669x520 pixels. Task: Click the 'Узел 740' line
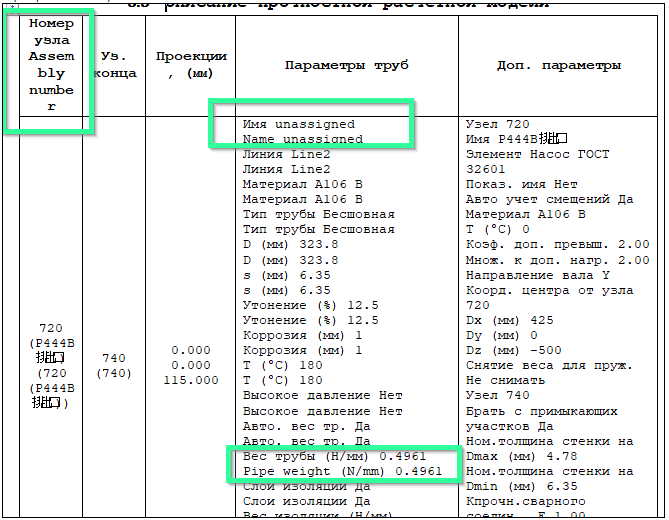tap(498, 396)
